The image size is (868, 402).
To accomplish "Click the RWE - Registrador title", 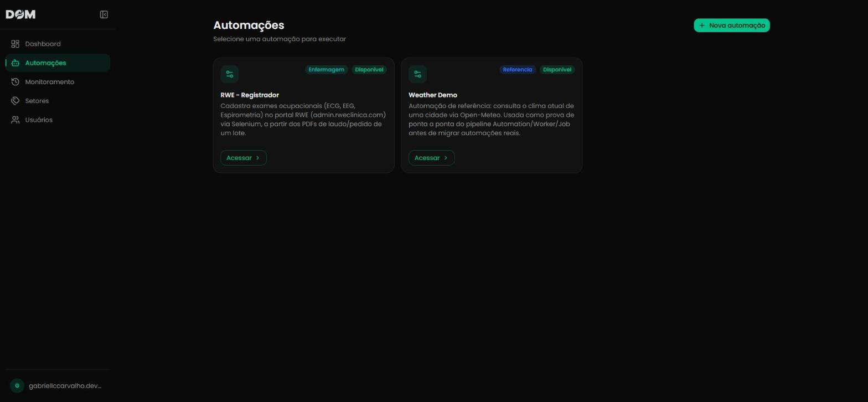I will pos(250,95).
